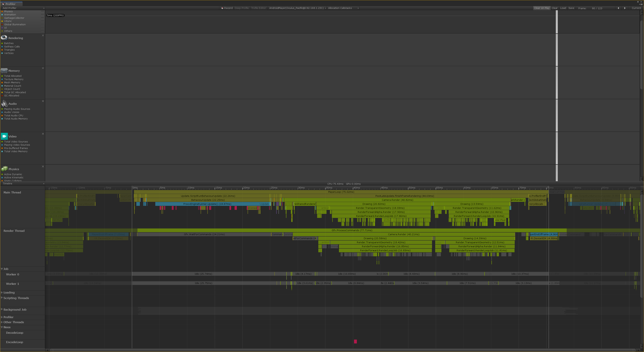Image resolution: width=644 pixels, height=352 pixels.
Task: Open the Timeline view mode dropdown
Action: coord(23,184)
